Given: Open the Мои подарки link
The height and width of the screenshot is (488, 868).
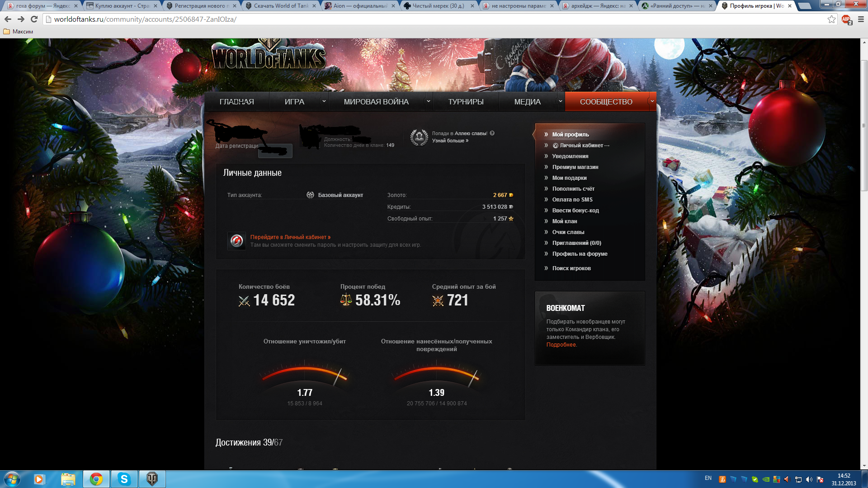Looking at the screenshot, I should (569, 178).
